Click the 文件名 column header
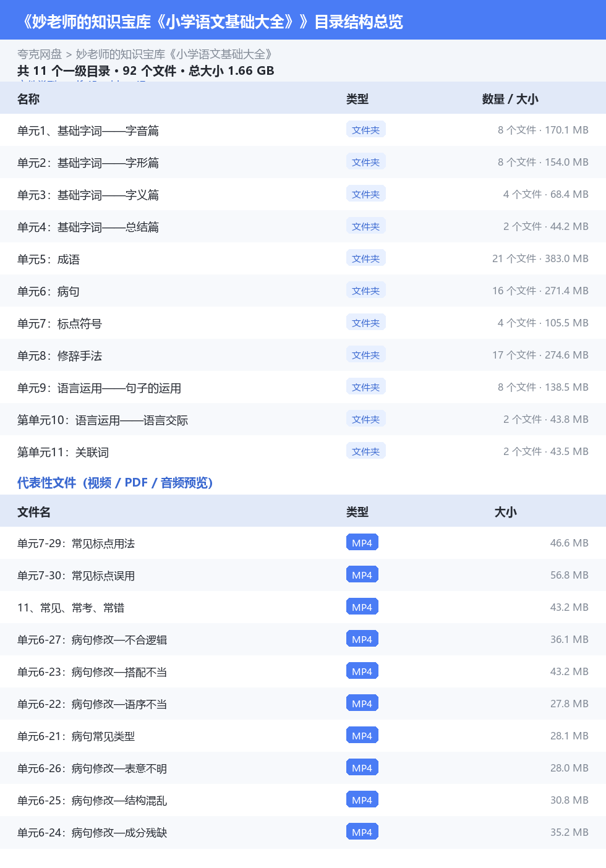This screenshot has width=606, height=868. point(34,512)
